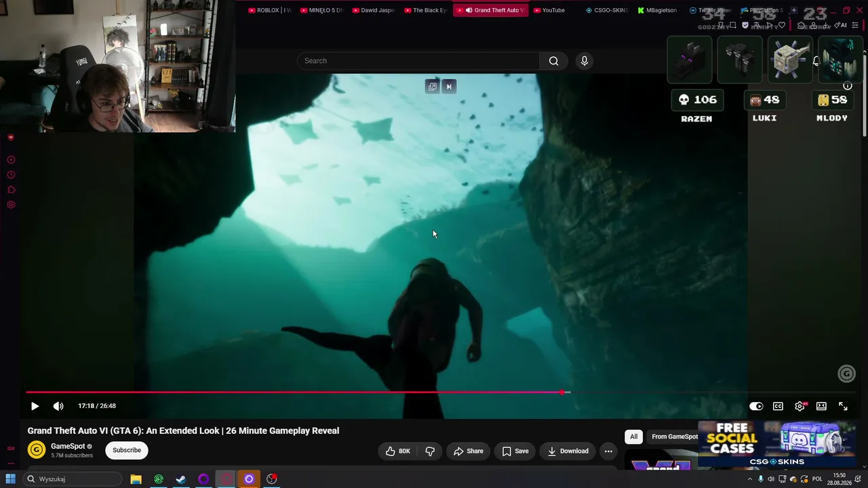Switch to the Dawid Jasper tab

(374, 10)
